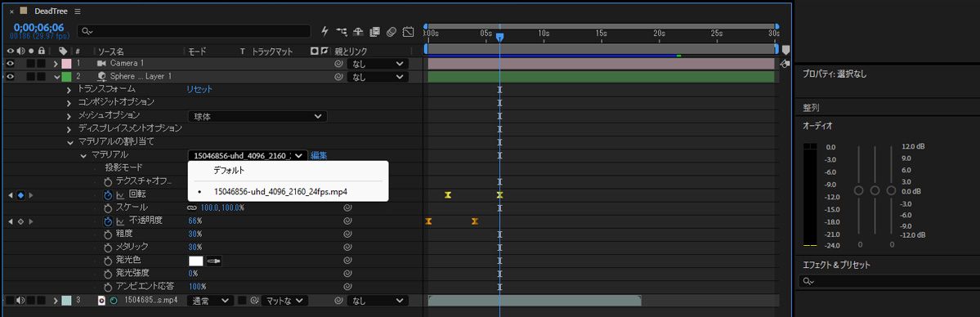Click the 粗度 expression pick whip
Image resolution: width=980 pixels, height=317 pixels.
point(347,234)
